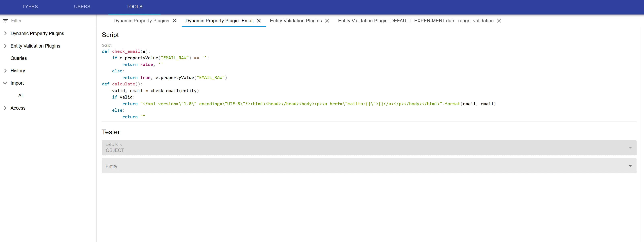Select Import in the sidebar
Viewport: 644px width, 242px height.
[x=17, y=83]
